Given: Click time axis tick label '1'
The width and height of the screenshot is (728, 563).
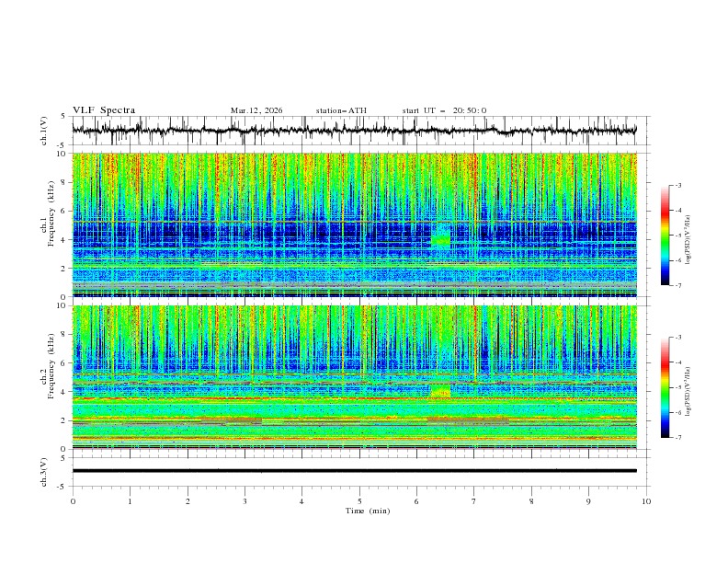Looking at the screenshot, I should (130, 501).
